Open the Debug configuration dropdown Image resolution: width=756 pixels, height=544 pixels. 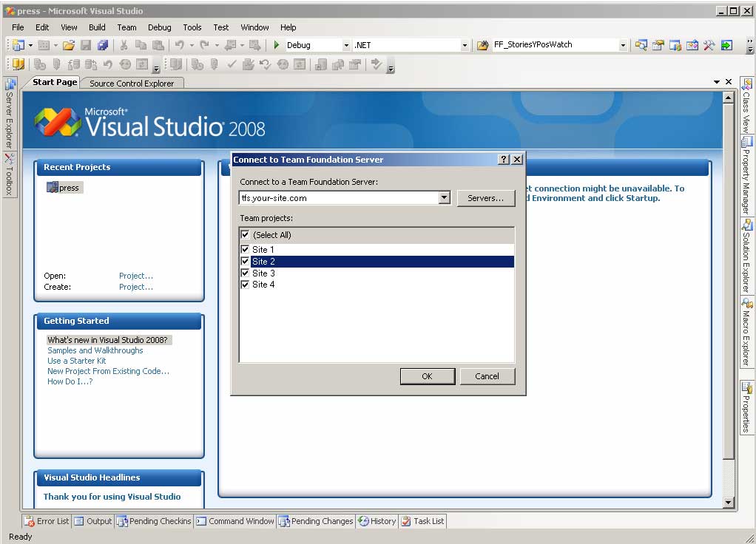346,45
